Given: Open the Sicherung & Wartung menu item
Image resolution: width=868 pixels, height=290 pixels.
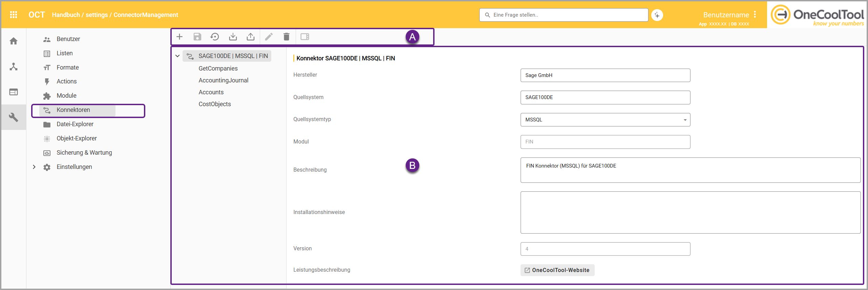Looking at the screenshot, I should (x=84, y=153).
